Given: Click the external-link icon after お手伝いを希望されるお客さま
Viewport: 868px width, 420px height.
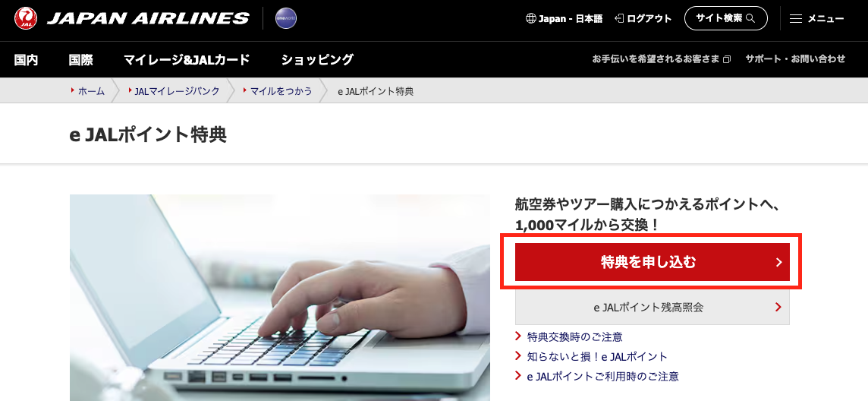Looking at the screenshot, I should 727,59.
